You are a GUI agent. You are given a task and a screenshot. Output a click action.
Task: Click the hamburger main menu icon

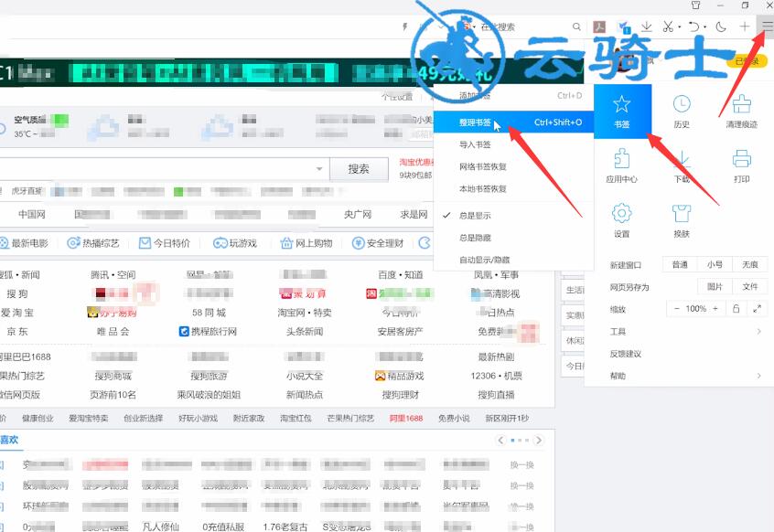pos(767,27)
